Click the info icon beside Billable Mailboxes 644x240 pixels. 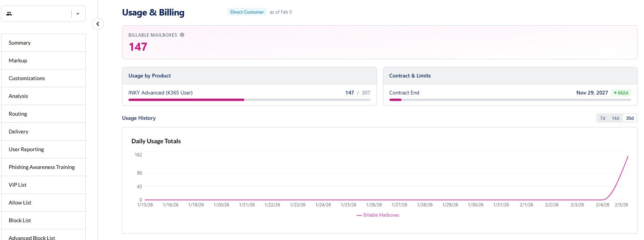pos(182,35)
